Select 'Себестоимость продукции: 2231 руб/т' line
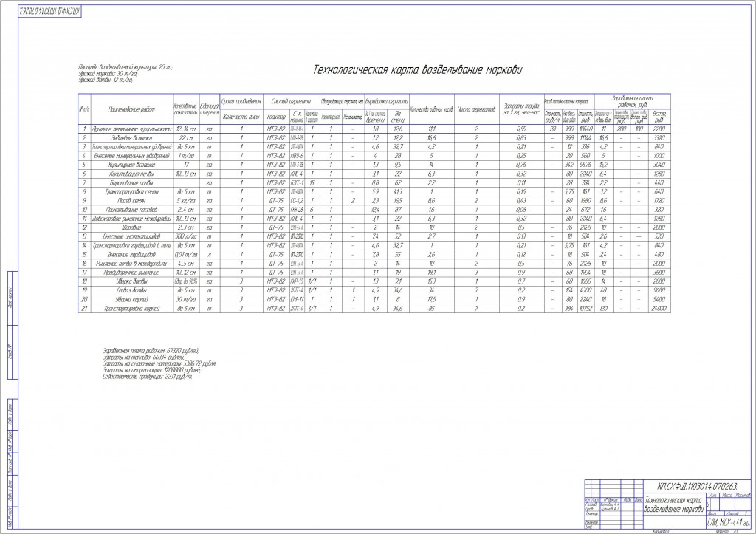Image resolution: width=756 pixels, height=534 pixels. tap(147, 376)
